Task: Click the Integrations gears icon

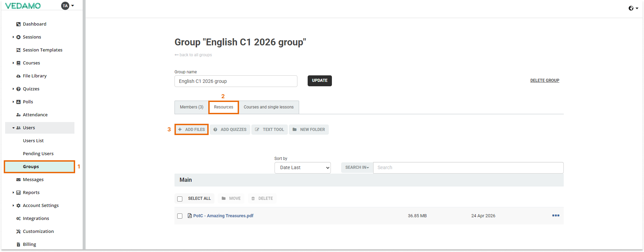Action: (x=18, y=219)
